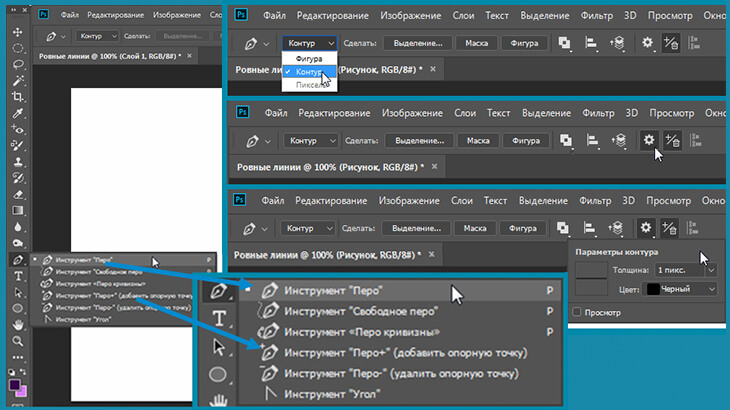This screenshot has width=730, height=410.
Task: Select the Clone Stamp tool
Action: [18, 162]
